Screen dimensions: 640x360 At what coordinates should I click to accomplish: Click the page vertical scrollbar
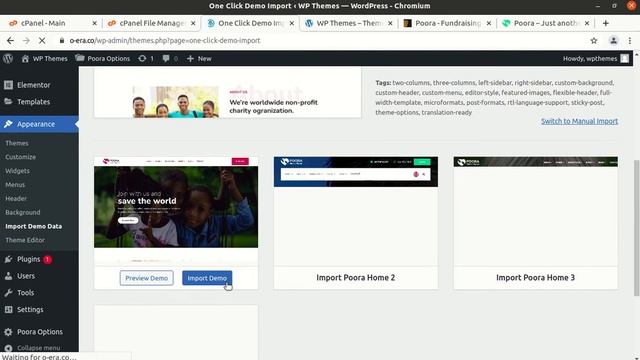pos(636,228)
